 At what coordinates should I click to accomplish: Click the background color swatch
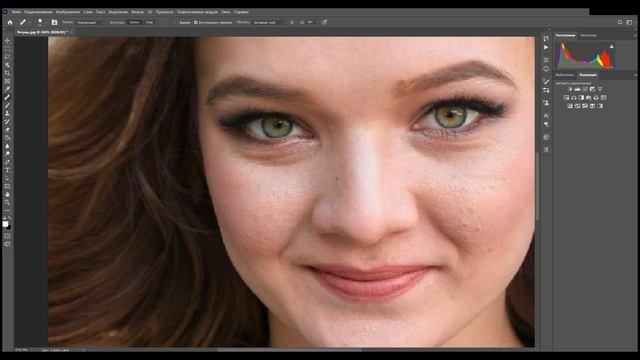click(9, 227)
